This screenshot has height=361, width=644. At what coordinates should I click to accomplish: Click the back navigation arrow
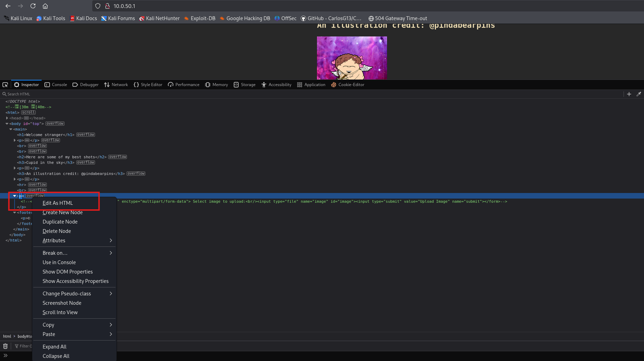tap(8, 6)
